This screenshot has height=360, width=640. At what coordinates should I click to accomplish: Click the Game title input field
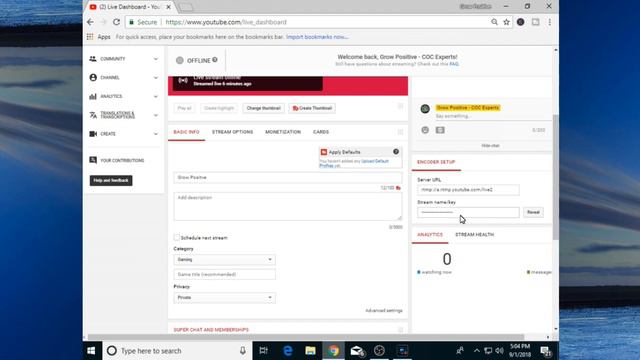pyautogui.click(x=224, y=274)
